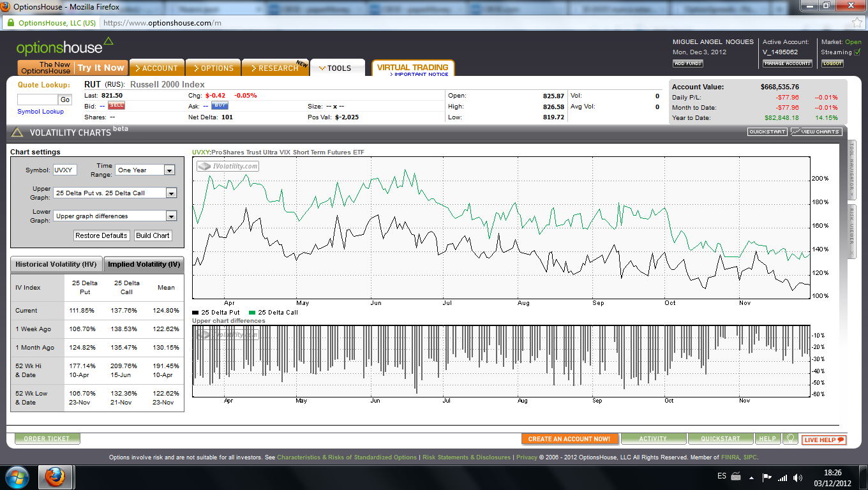Click the red SELL button beside Bid
Viewport: 868px width, 490px height.
point(116,105)
